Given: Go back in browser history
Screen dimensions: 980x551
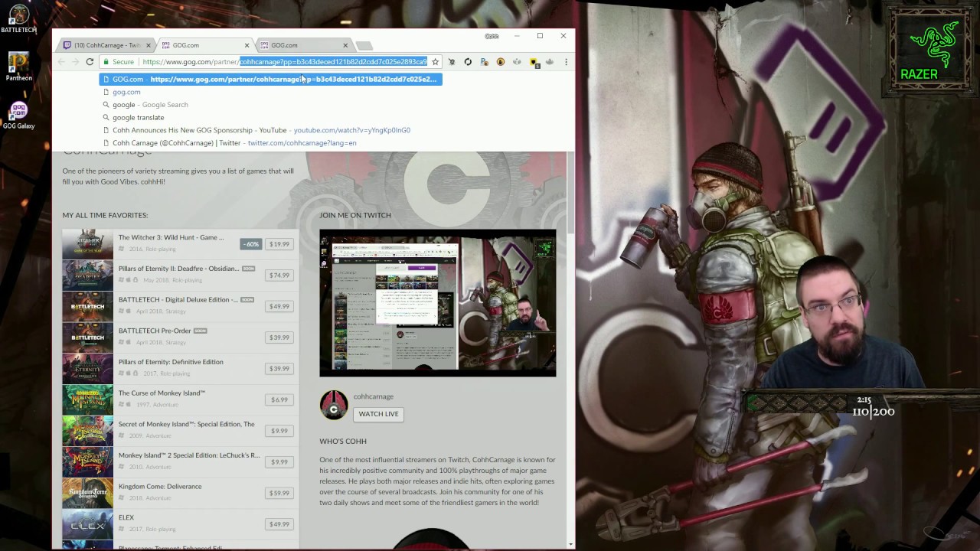Looking at the screenshot, I should coord(61,62).
